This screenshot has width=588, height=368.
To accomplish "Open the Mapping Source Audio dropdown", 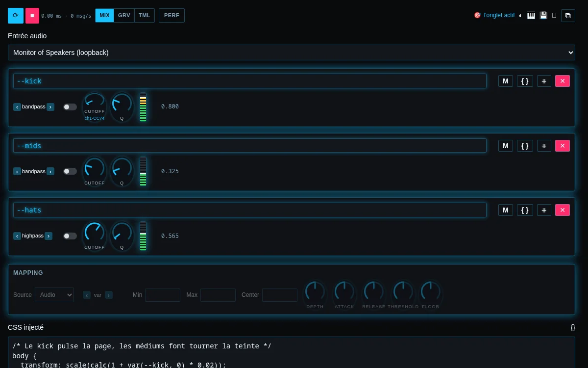I will pyautogui.click(x=54, y=295).
